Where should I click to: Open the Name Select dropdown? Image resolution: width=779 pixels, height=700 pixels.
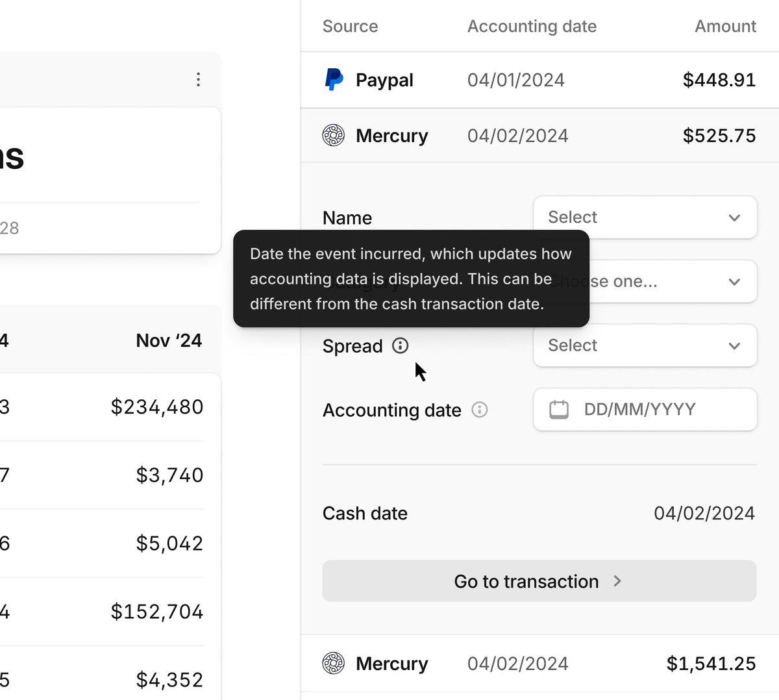point(645,217)
